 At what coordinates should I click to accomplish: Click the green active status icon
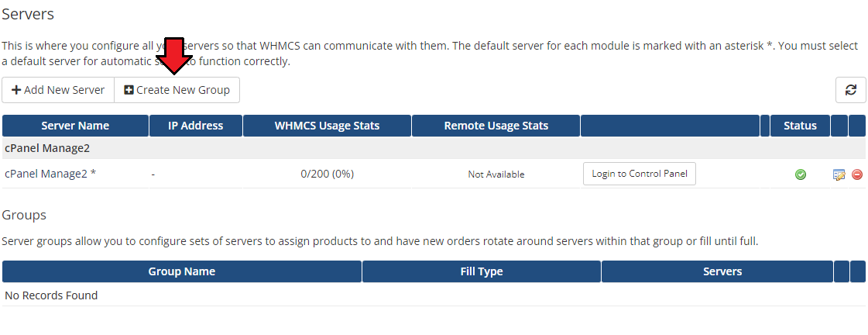click(x=801, y=174)
